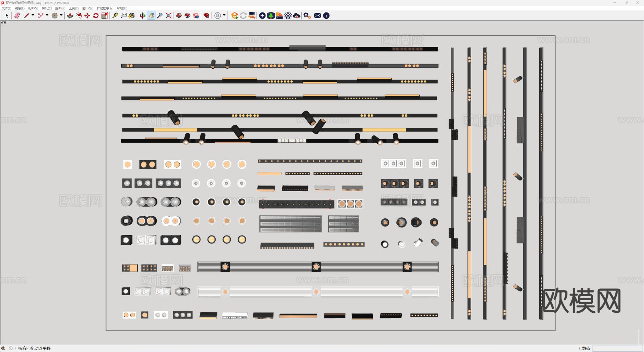Click the checkered sphere material icon
644x352 pixels.
tap(288, 16)
